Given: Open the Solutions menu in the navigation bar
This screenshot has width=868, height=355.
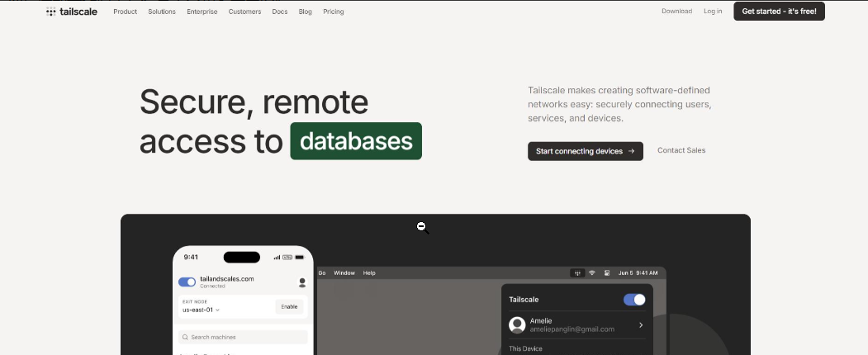Looking at the screenshot, I should (x=162, y=12).
